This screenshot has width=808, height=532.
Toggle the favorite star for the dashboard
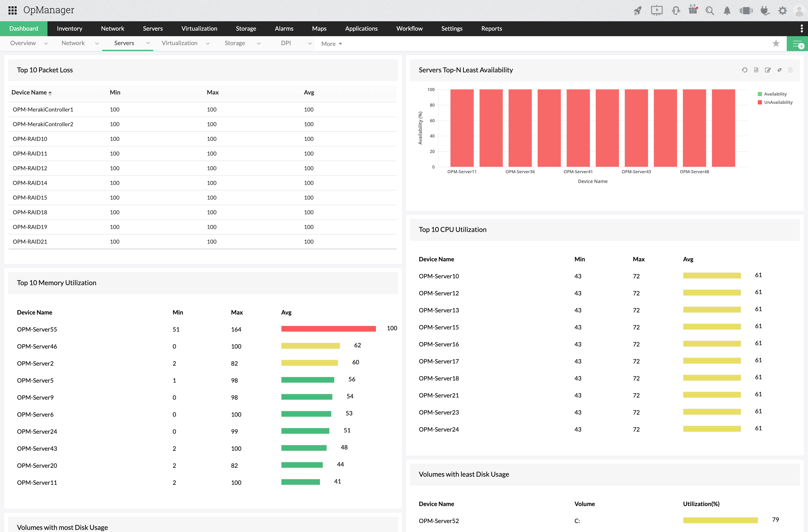(776, 43)
